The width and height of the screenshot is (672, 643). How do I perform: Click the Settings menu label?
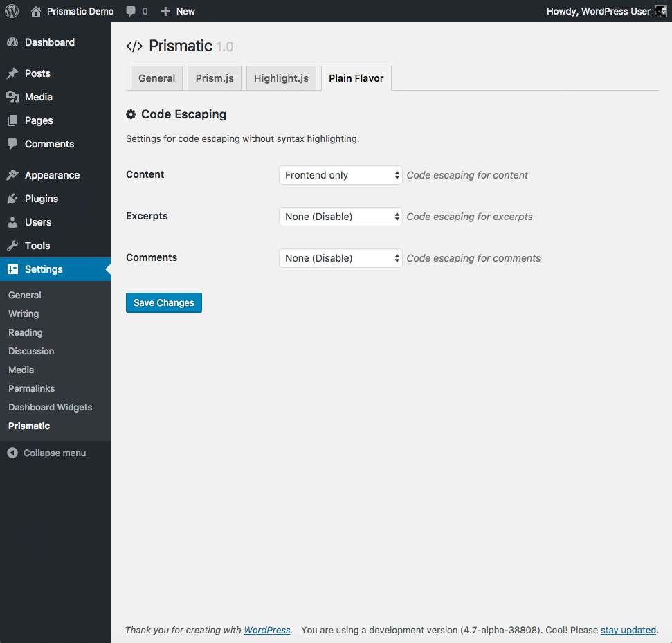tap(44, 269)
